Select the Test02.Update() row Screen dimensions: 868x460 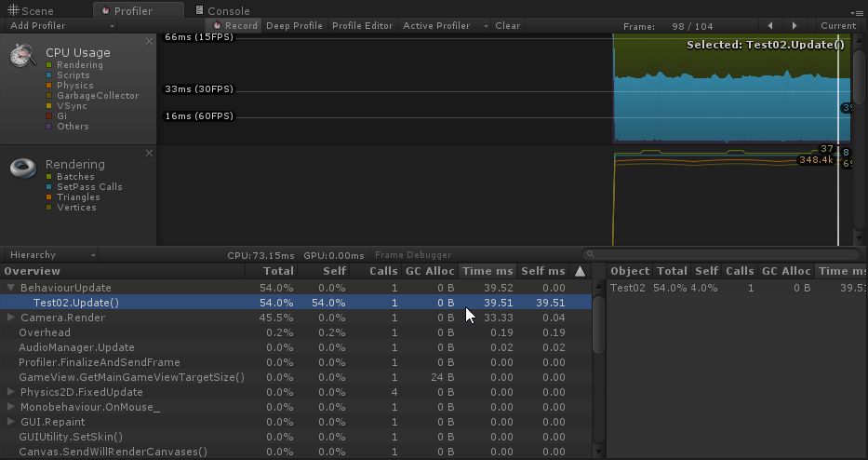click(x=296, y=303)
